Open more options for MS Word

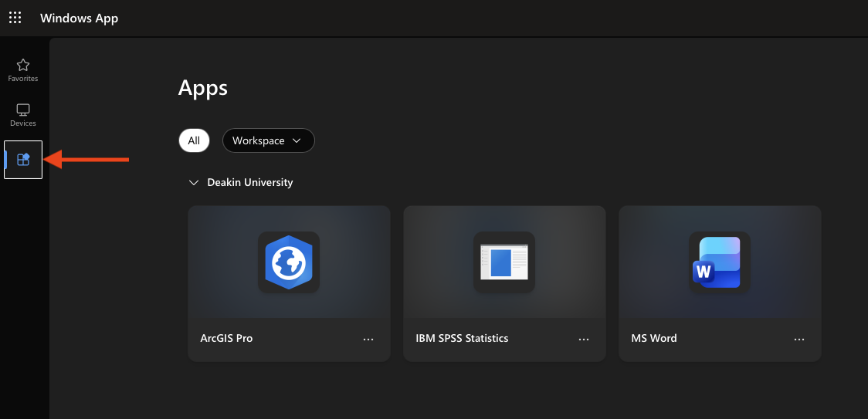click(799, 339)
